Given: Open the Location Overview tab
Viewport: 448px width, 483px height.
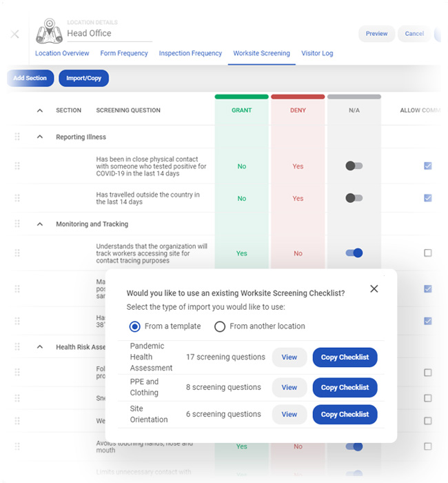Looking at the screenshot, I should [x=62, y=53].
